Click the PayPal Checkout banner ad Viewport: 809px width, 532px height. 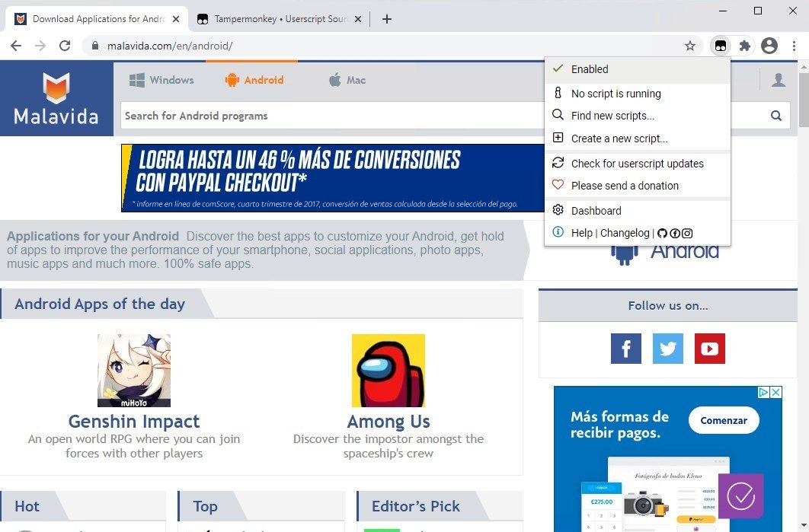click(333, 178)
